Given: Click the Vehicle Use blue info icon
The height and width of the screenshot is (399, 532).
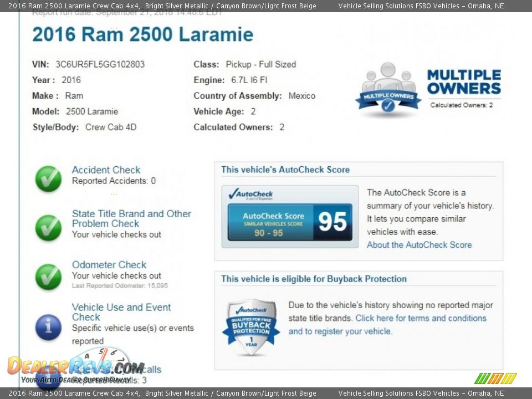Looking at the screenshot, I should (x=49, y=327).
